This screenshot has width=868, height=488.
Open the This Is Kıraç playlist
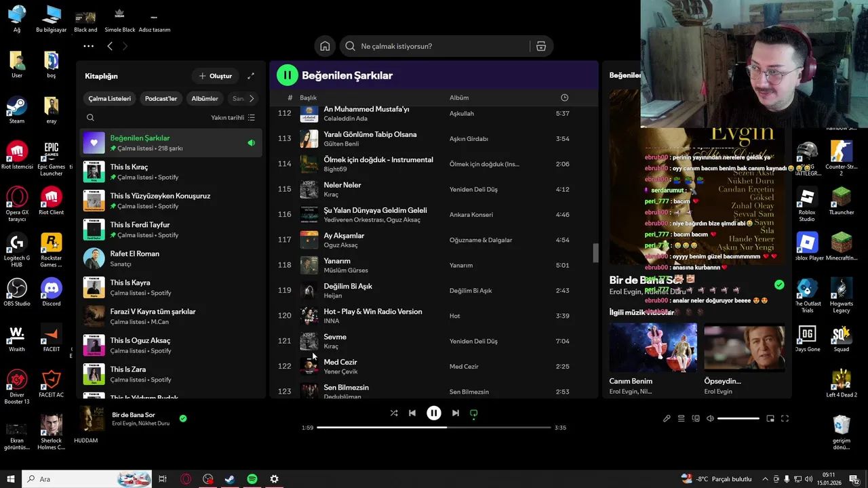171,171
